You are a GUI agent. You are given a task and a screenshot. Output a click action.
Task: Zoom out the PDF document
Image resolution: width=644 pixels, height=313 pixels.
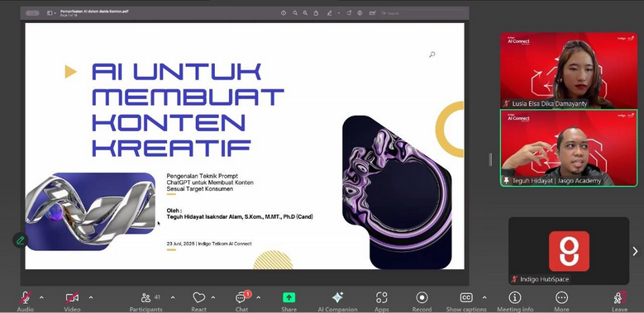[x=295, y=13]
